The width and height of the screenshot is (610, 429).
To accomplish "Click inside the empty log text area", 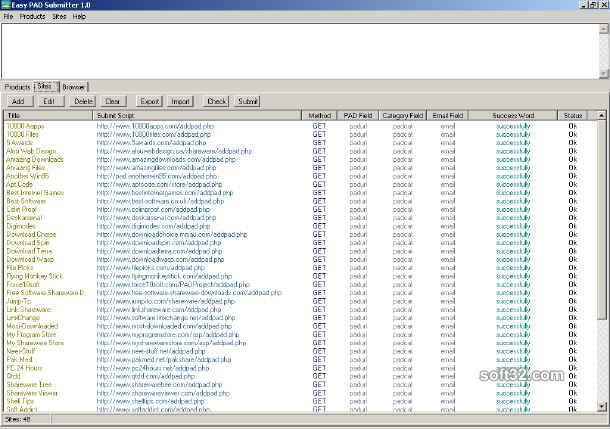I will 300,51.
